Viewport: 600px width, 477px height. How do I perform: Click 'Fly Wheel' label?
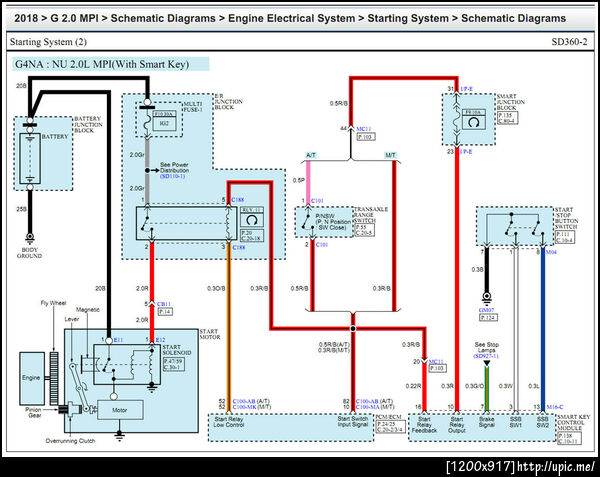point(54,303)
